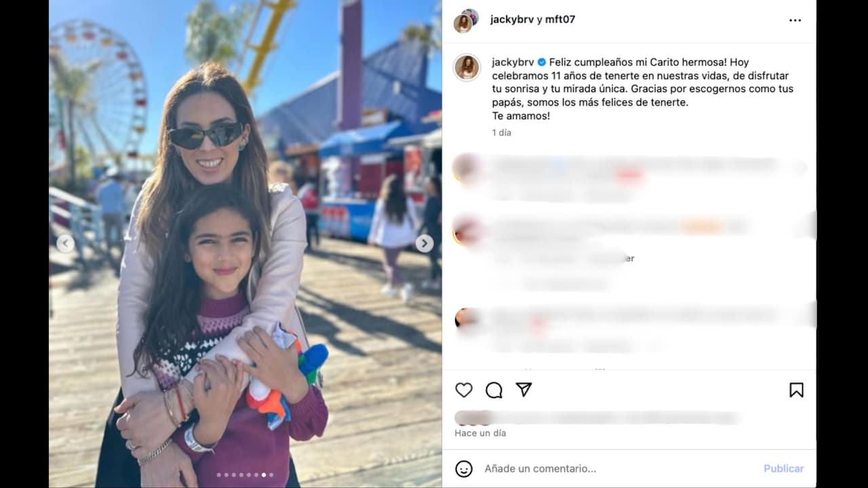Click the carousel dot indicators
This screenshot has width=868, height=488.
click(245, 475)
